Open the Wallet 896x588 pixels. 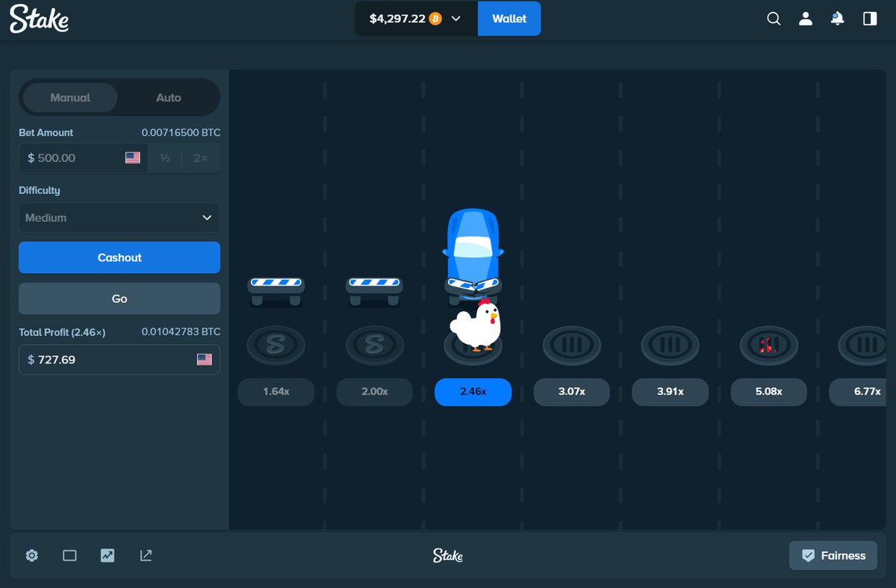point(509,19)
